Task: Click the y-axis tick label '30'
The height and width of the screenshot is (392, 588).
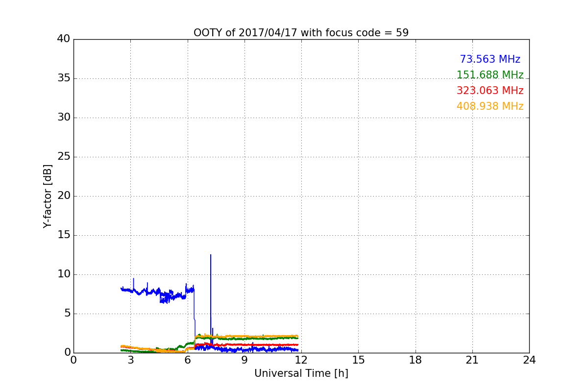Action: [x=64, y=118]
